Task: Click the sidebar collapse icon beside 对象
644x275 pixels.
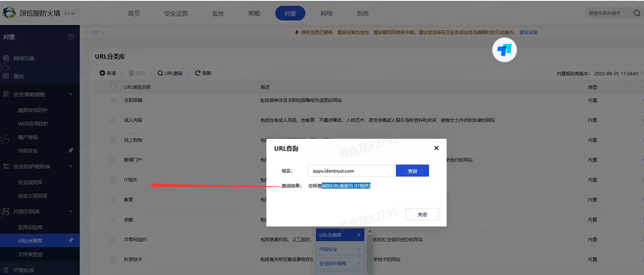Action: pos(71,37)
